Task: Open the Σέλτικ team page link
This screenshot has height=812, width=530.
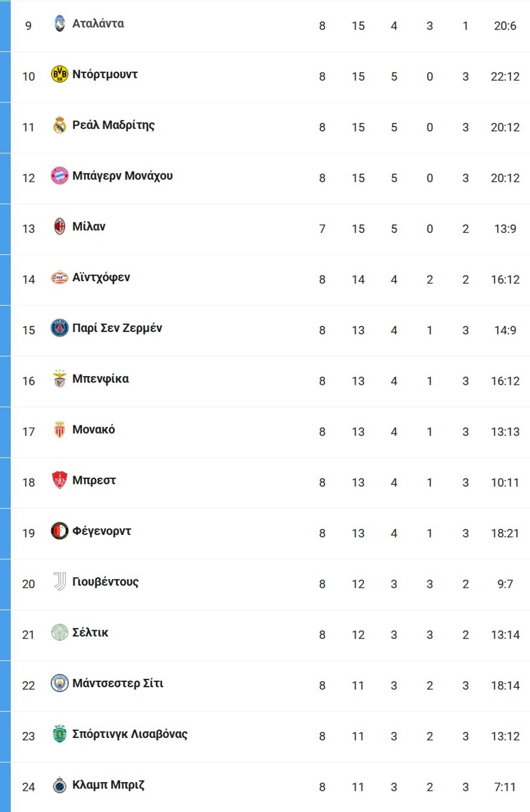Action: tap(90, 633)
